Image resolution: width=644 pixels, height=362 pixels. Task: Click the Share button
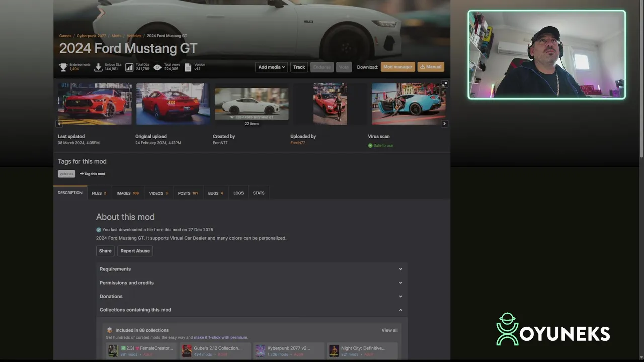tap(105, 251)
